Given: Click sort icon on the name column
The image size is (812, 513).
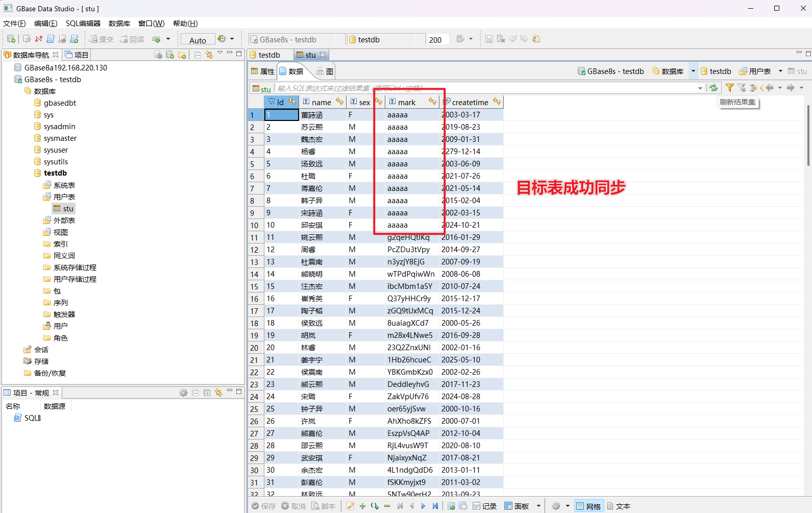Looking at the screenshot, I should (339, 102).
